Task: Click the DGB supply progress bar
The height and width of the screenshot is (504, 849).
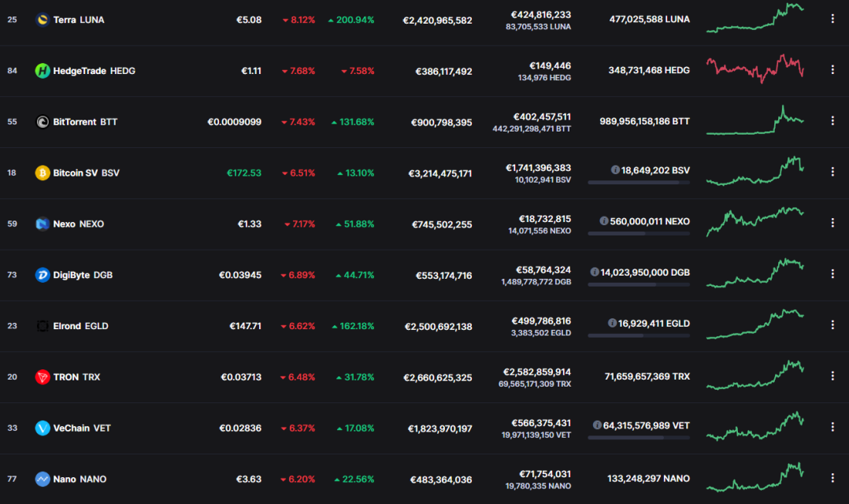Action: click(x=639, y=284)
